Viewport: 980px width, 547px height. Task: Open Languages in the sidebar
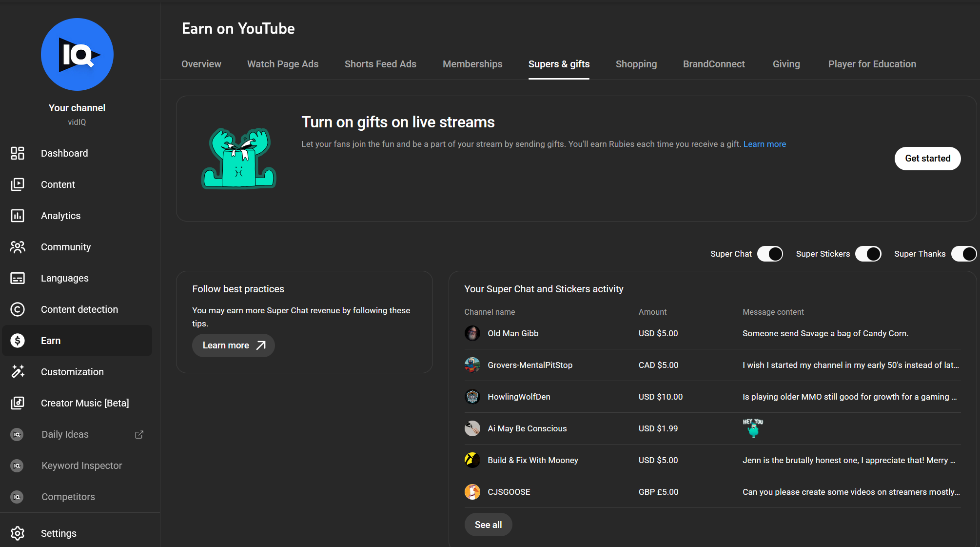(77, 278)
